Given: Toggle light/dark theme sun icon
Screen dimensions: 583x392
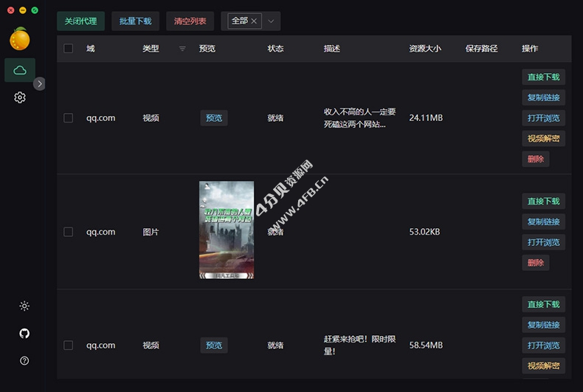Looking at the screenshot, I should tap(24, 306).
